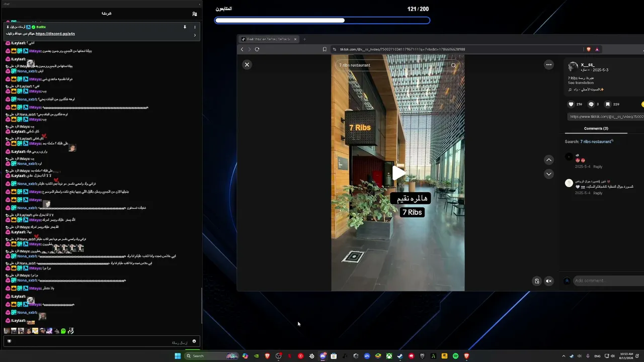Viewport: 644px width, 362px height.
Task: Click the icon left of the mute button
Action: (537, 281)
